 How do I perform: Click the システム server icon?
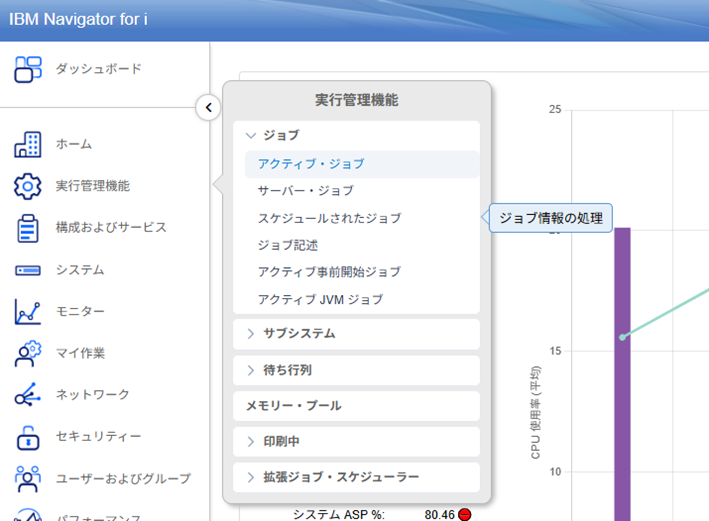tap(28, 270)
